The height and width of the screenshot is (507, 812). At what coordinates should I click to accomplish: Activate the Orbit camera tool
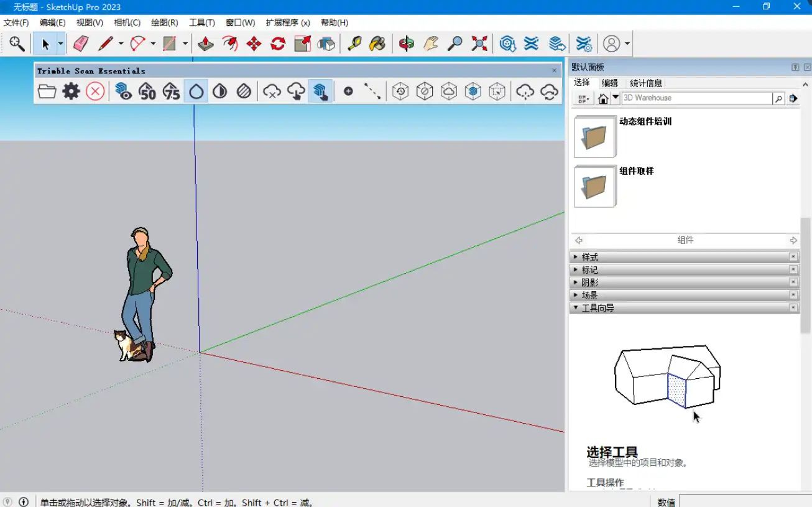point(407,44)
